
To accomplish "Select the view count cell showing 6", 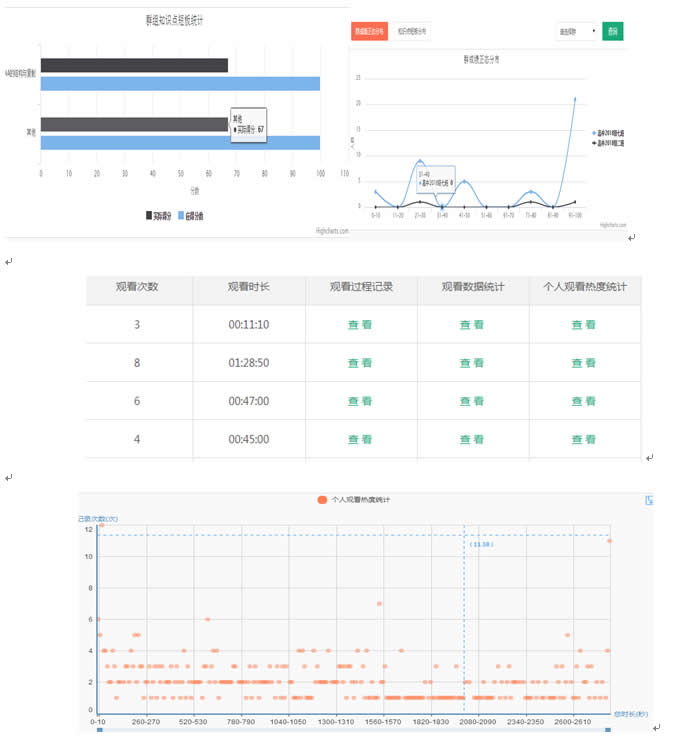I will point(137,401).
